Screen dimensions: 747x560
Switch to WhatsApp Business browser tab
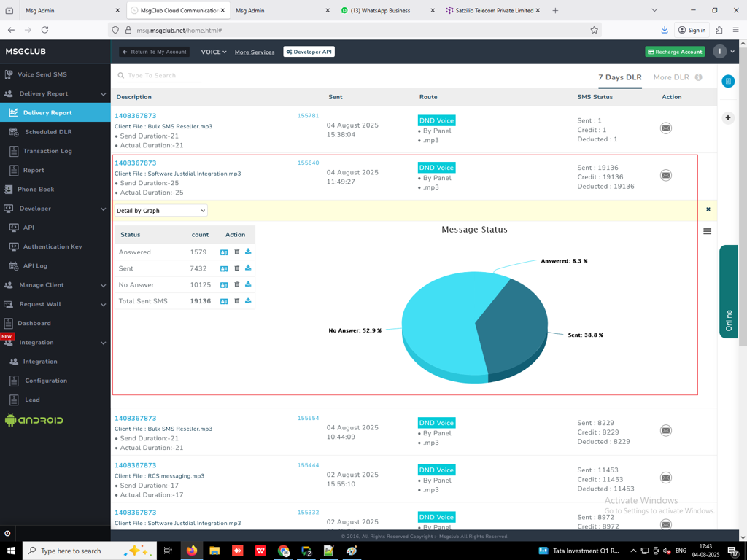click(x=380, y=10)
